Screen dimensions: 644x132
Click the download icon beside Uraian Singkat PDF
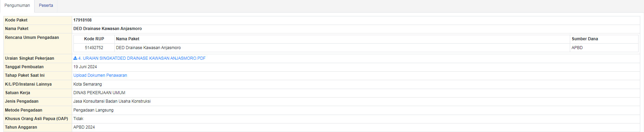[75, 58]
